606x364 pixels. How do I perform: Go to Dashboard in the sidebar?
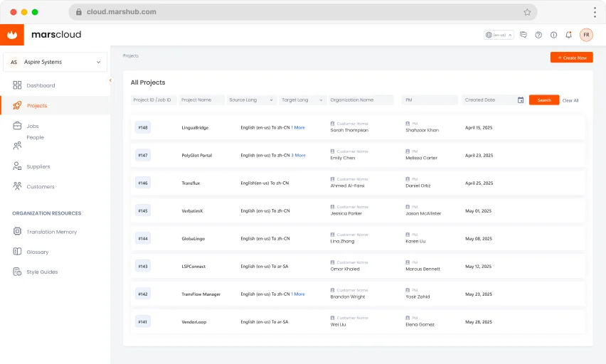coord(41,85)
